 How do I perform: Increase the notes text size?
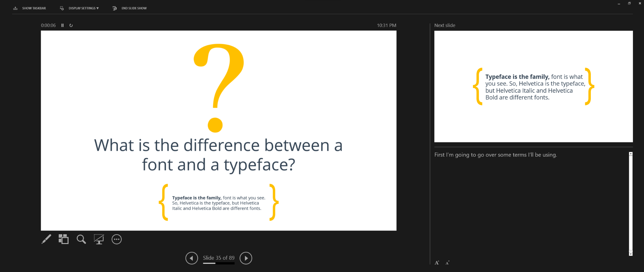tap(437, 263)
